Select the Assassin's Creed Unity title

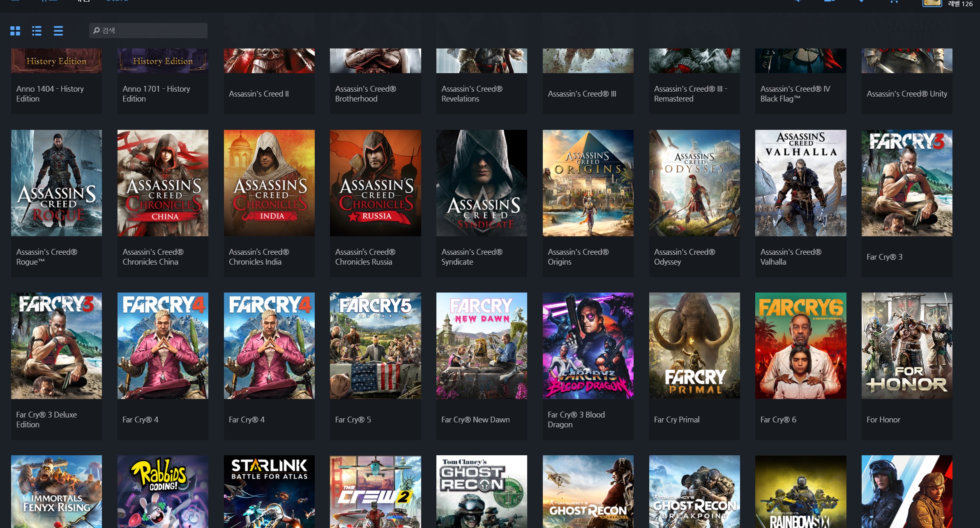tap(907, 94)
